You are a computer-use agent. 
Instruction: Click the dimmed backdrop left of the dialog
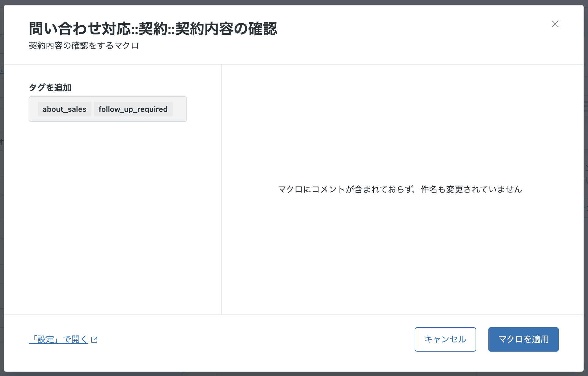pyautogui.click(x=2, y=189)
